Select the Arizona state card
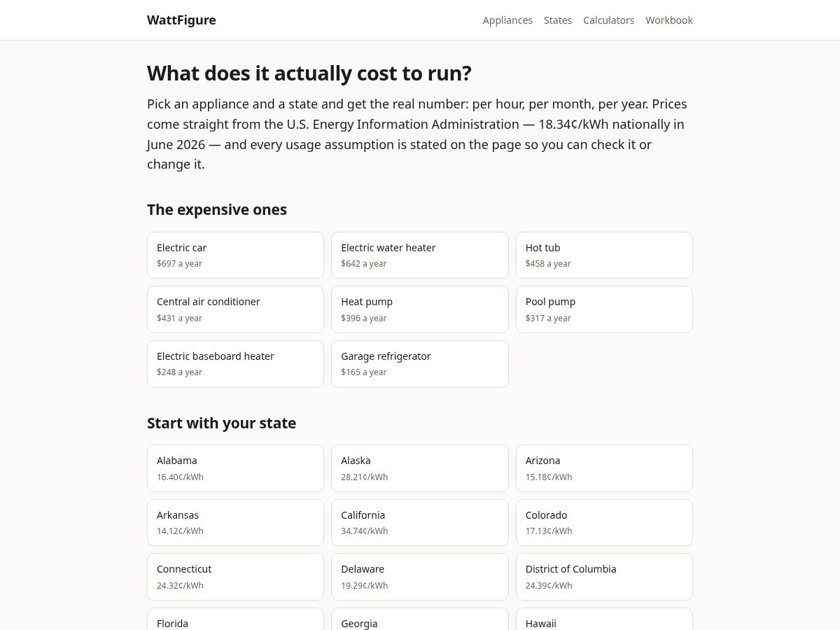This screenshot has width=840, height=630. pyautogui.click(x=604, y=468)
